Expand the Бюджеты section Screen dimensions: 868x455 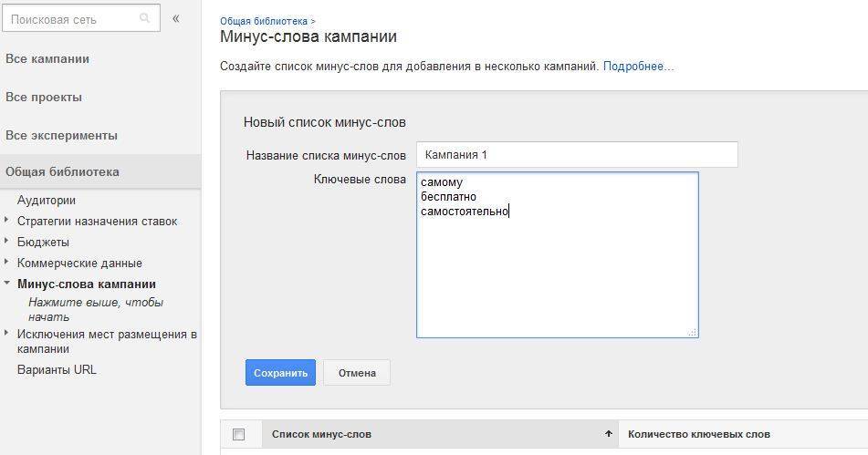tap(7, 242)
